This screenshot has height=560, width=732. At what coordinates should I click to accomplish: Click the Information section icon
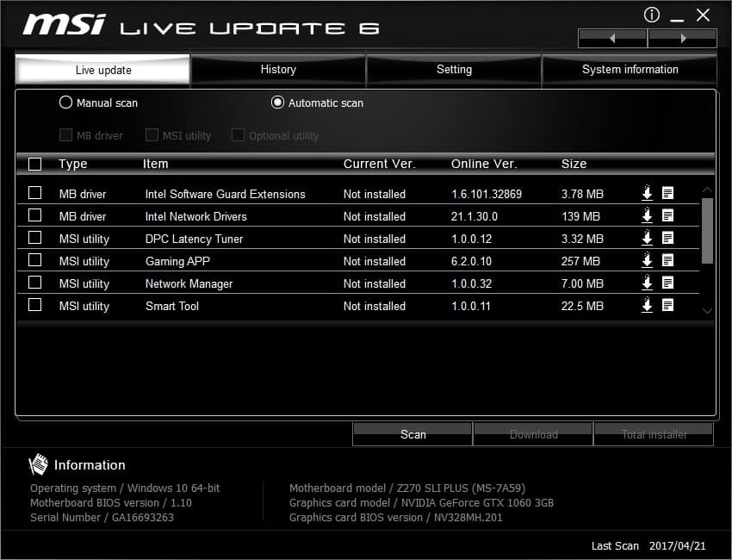(x=38, y=464)
